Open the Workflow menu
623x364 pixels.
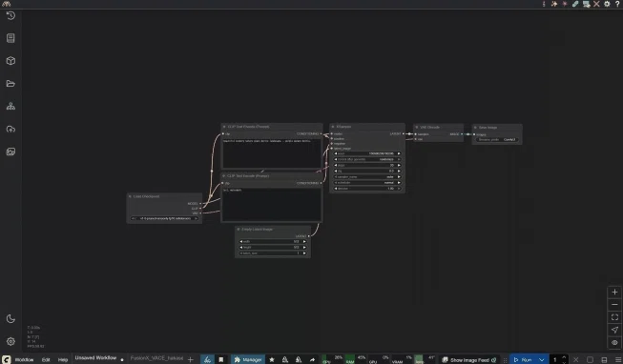click(x=24, y=359)
